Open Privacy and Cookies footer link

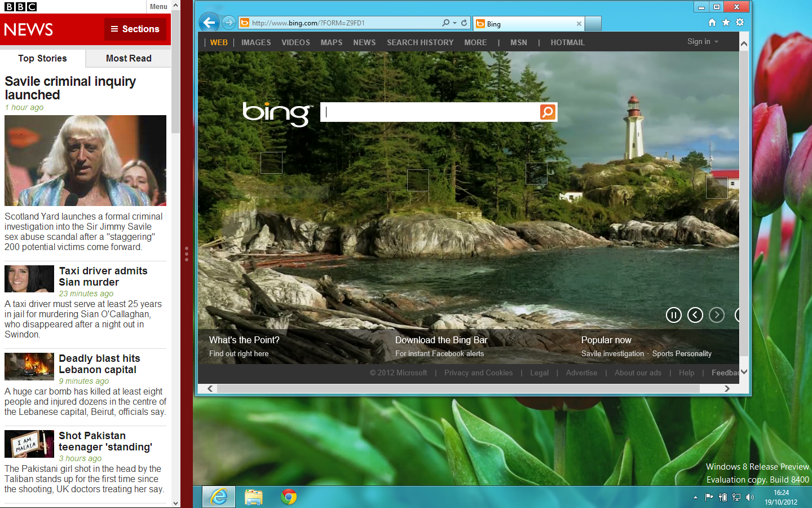point(478,373)
